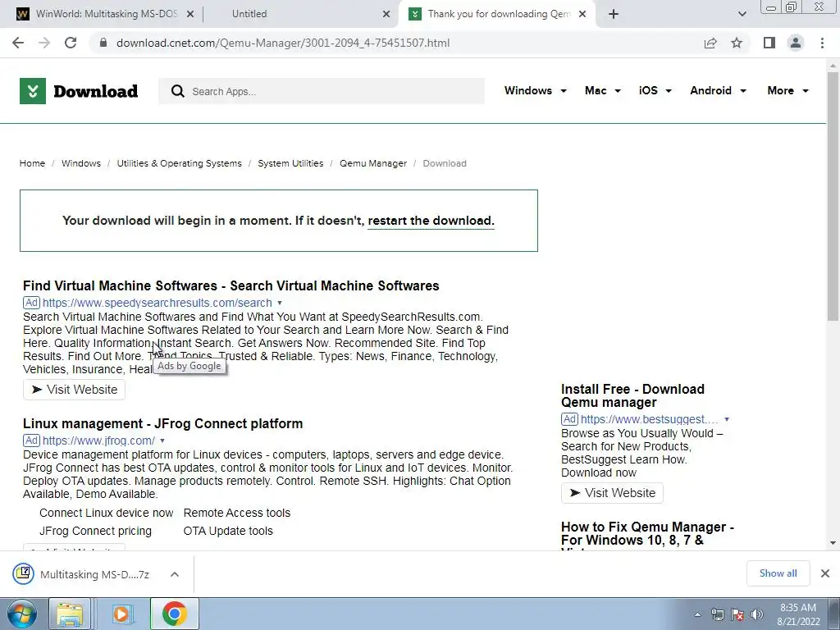The height and width of the screenshot is (630, 840).
Task: Open Linux management JFrog Connect title
Action: point(163,424)
